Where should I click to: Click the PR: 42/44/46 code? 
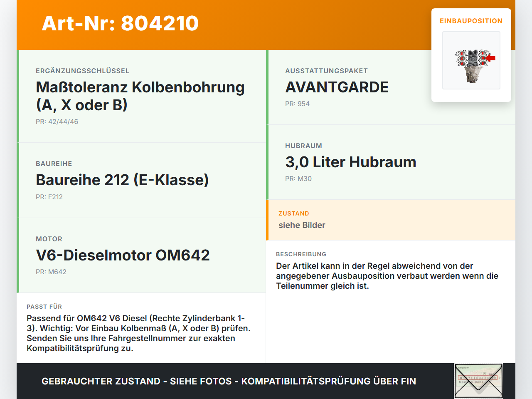57,121
